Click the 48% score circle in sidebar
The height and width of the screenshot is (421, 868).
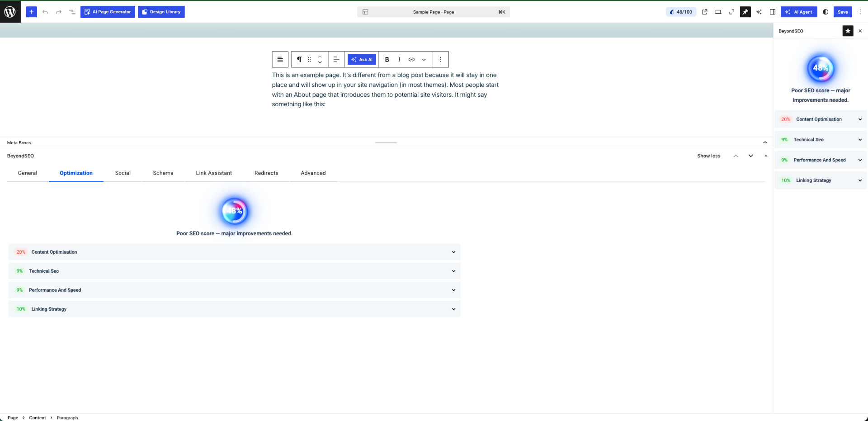click(821, 68)
